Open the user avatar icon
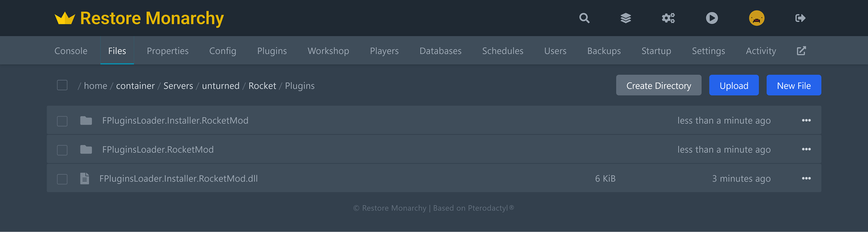Image resolution: width=868 pixels, height=232 pixels. point(756,18)
